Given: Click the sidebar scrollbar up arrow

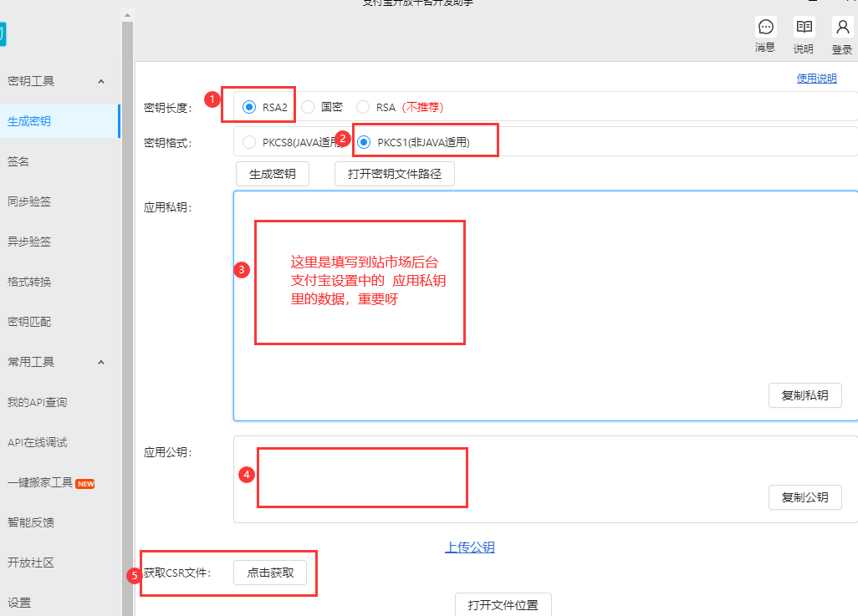Looking at the screenshot, I should click(x=127, y=15).
